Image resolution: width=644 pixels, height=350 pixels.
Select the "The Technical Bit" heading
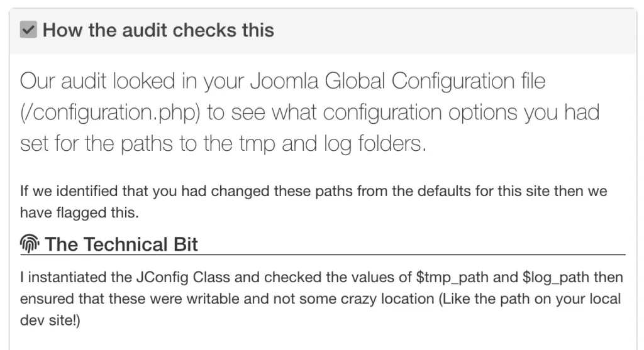pyautogui.click(x=121, y=244)
